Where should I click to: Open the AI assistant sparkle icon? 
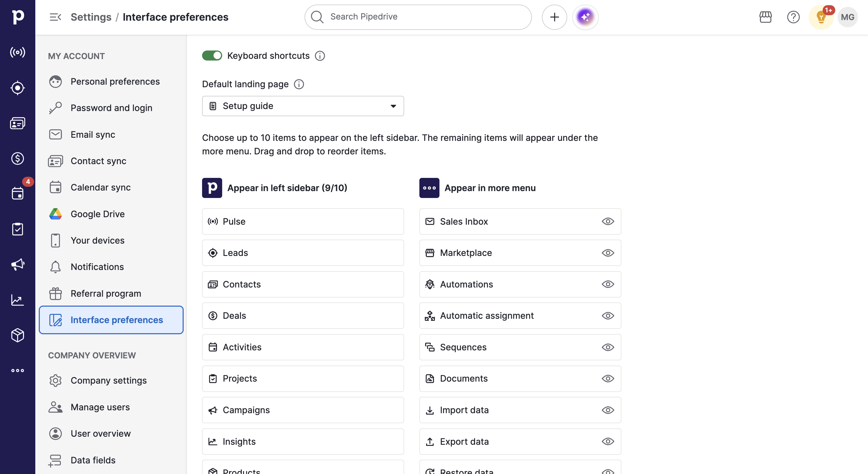[585, 17]
